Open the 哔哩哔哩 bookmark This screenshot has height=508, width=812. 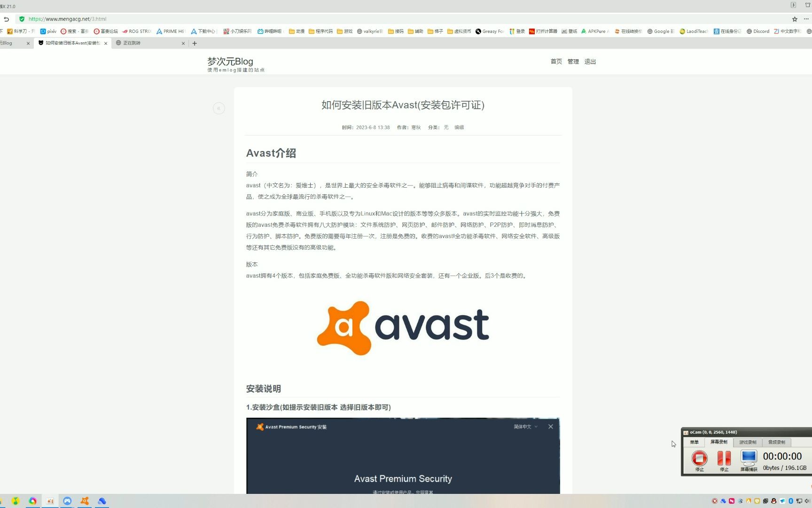270,32
